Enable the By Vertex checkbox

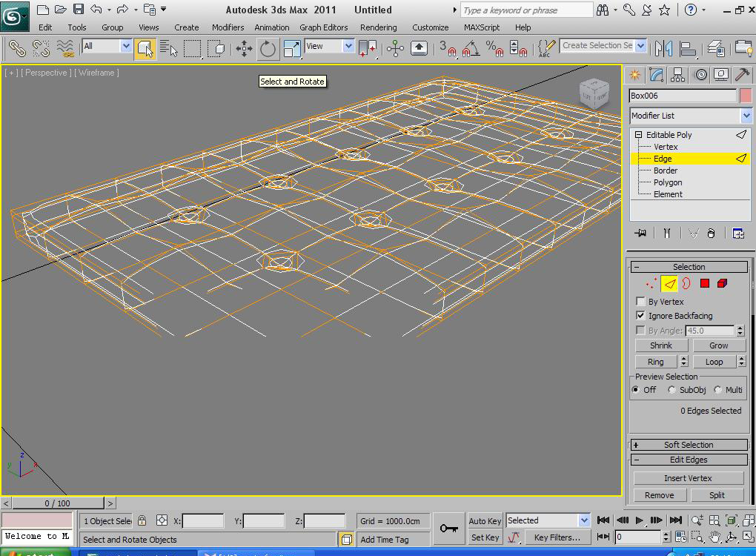640,302
